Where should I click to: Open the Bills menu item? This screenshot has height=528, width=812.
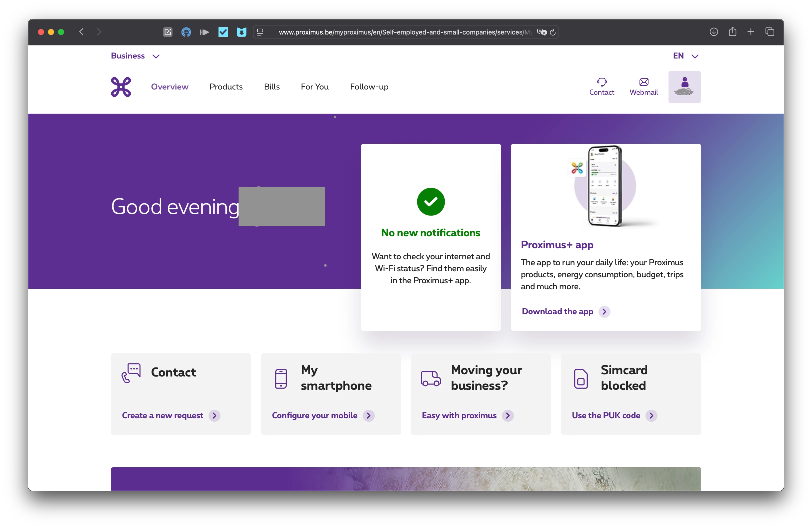[x=271, y=87]
